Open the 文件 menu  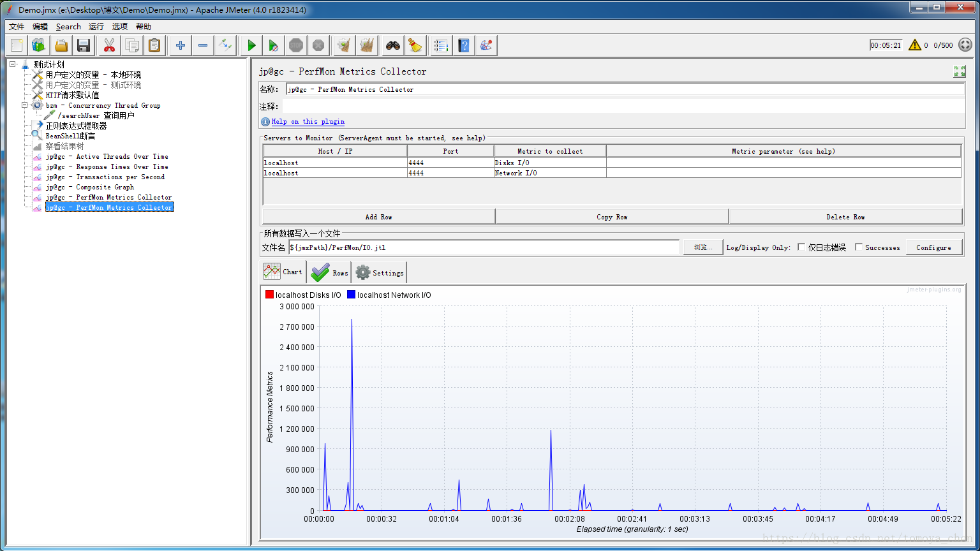point(17,27)
